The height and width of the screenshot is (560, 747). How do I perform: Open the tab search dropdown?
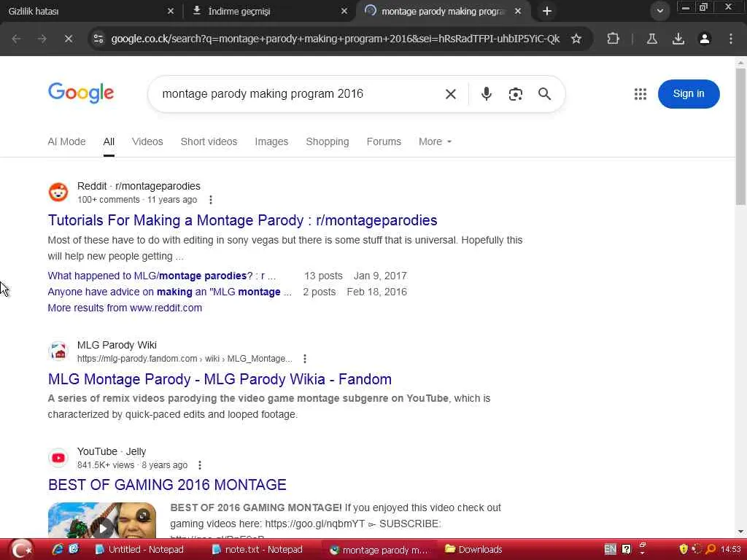point(659,11)
